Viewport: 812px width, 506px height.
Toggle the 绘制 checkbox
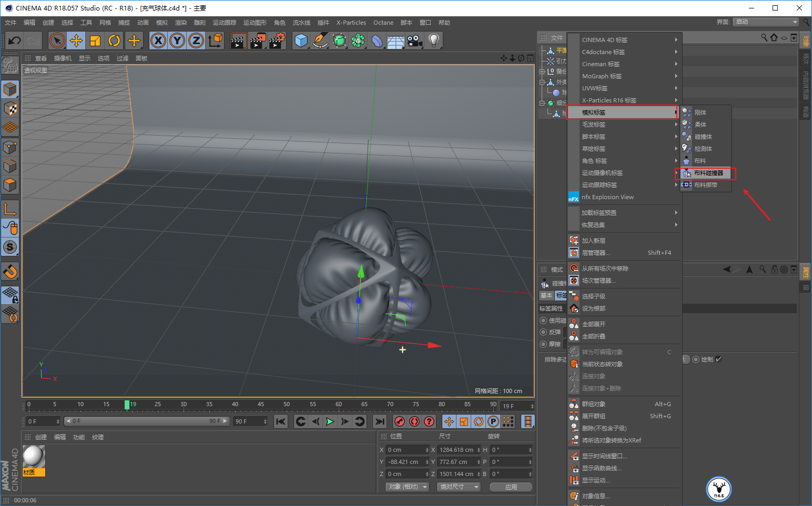[719, 359]
